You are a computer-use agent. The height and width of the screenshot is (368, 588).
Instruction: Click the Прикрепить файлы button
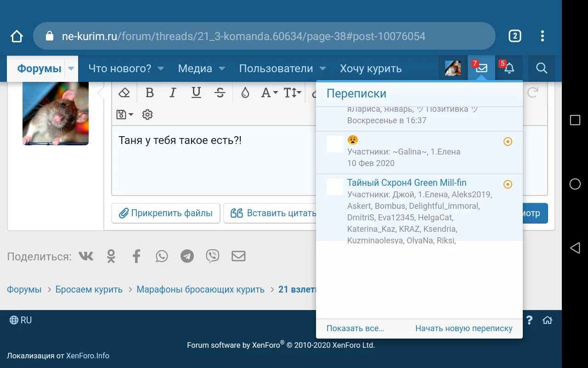pos(165,213)
